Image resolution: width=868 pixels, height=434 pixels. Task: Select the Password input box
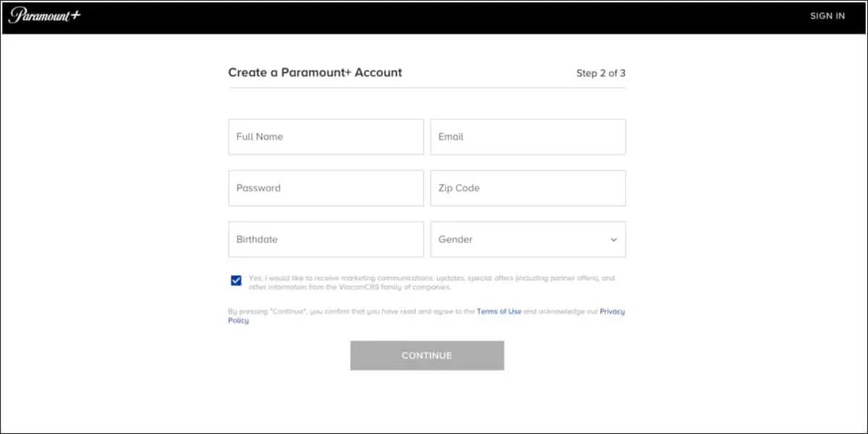pyautogui.click(x=325, y=188)
